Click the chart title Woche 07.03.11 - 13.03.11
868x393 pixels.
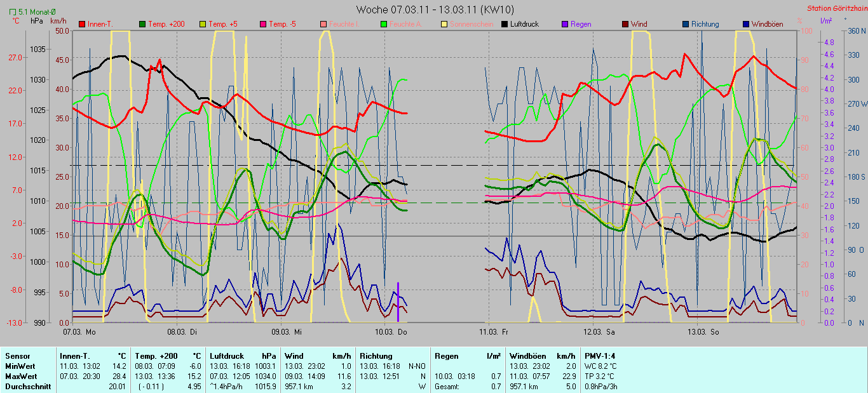[x=435, y=10]
